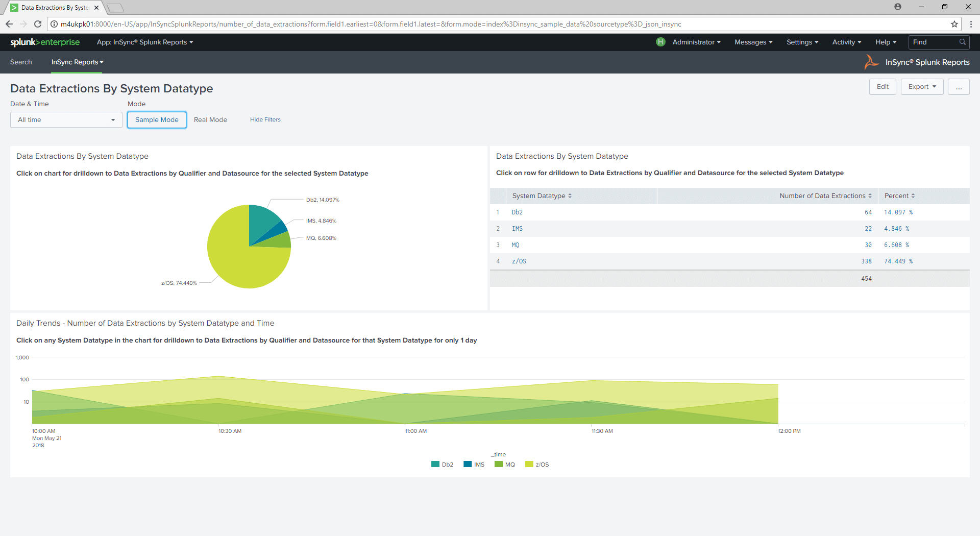Image resolution: width=980 pixels, height=536 pixels.
Task: Click the browser back arrow
Action: [9, 23]
